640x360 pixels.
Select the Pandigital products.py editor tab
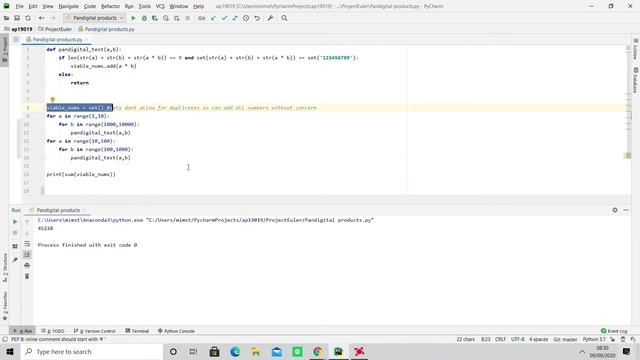click(x=57, y=40)
